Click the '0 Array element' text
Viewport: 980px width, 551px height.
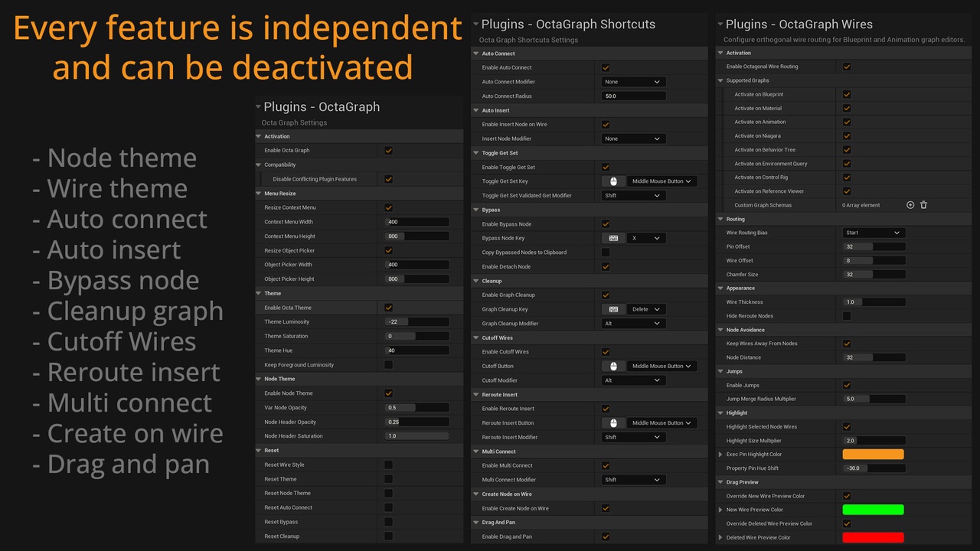tap(861, 205)
